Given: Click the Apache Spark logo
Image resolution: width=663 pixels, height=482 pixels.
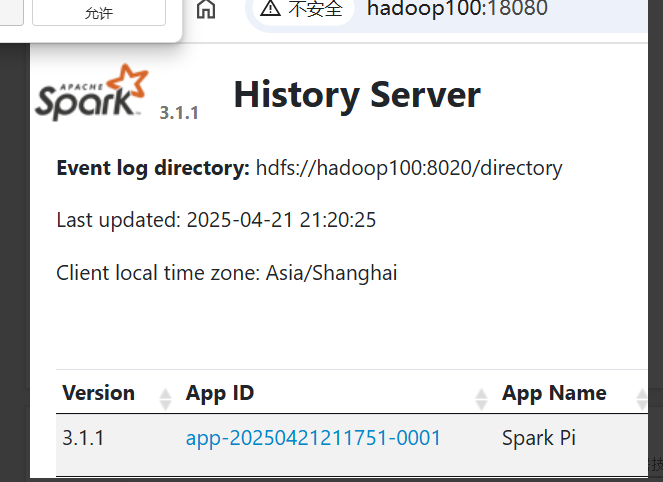Looking at the screenshot, I should tap(92, 93).
